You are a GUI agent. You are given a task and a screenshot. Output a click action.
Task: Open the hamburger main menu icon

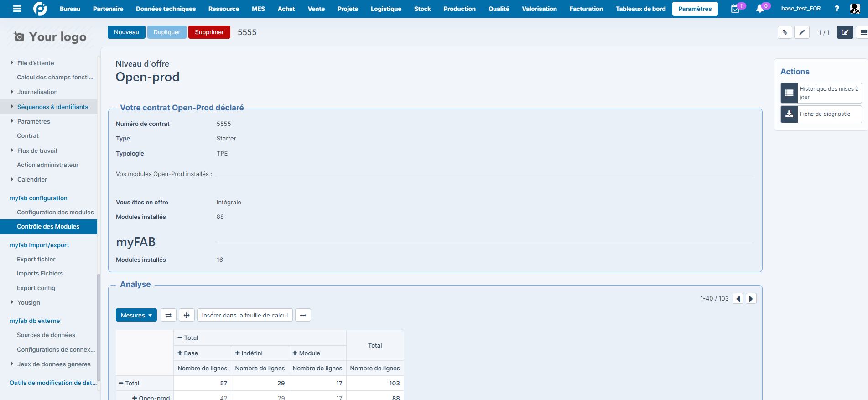pos(17,9)
